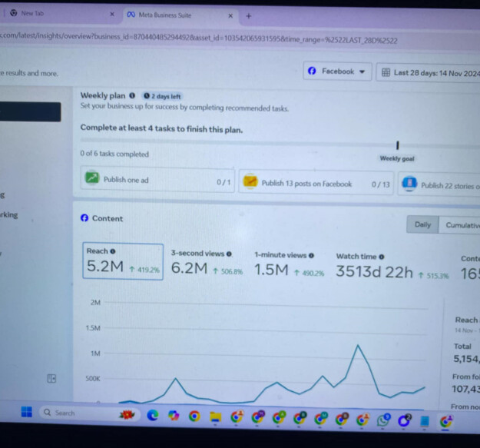480x448 pixels.
Task: Open the Reach info tooltip icon
Action: (113, 251)
